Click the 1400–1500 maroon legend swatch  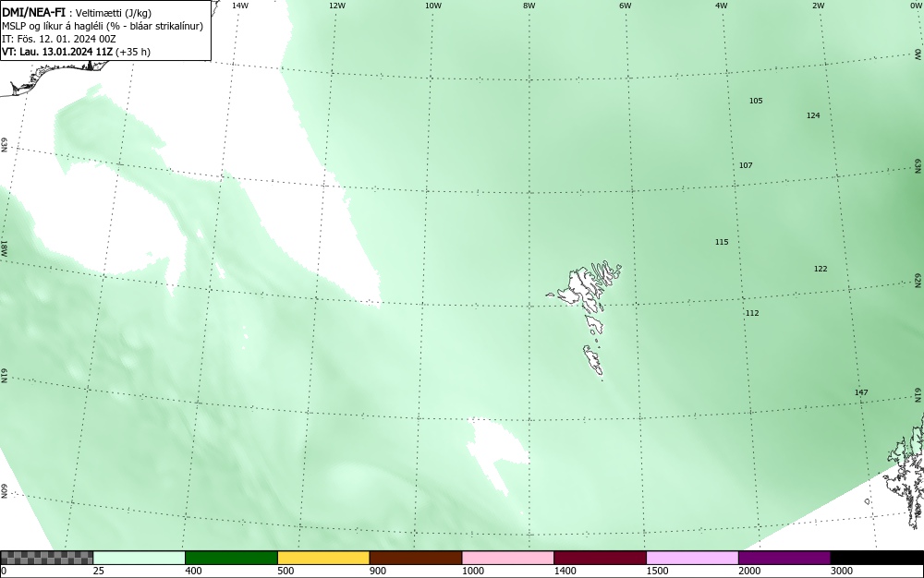(x=600, y=558)
